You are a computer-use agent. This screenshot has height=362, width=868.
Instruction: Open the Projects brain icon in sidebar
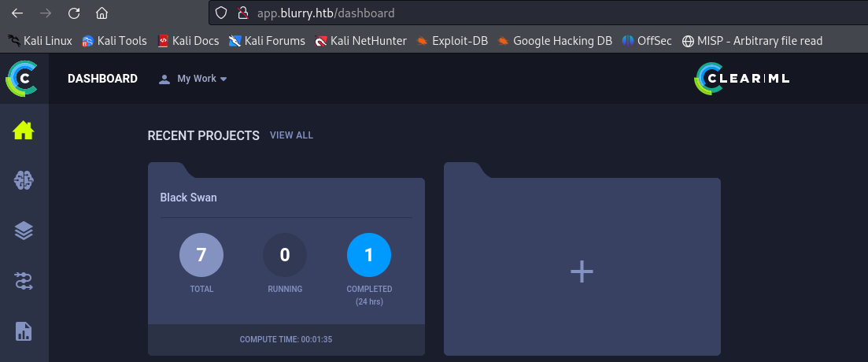24,180
